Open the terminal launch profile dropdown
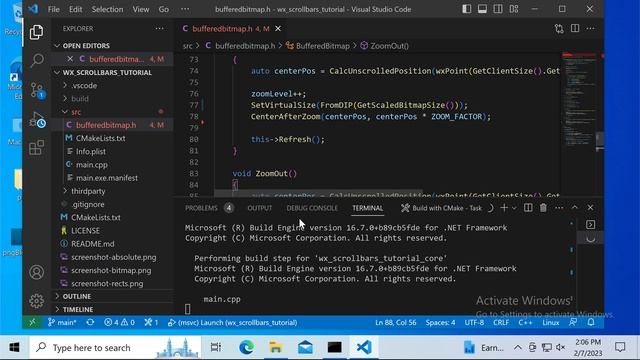Viewport: 640px width, 360px height. [514, 208]
